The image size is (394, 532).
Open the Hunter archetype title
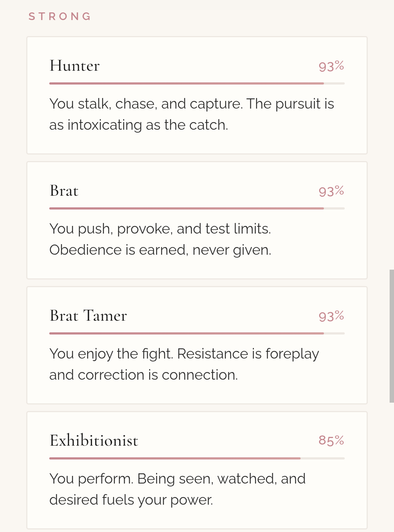pyautogui.click(x=75, y=66)
